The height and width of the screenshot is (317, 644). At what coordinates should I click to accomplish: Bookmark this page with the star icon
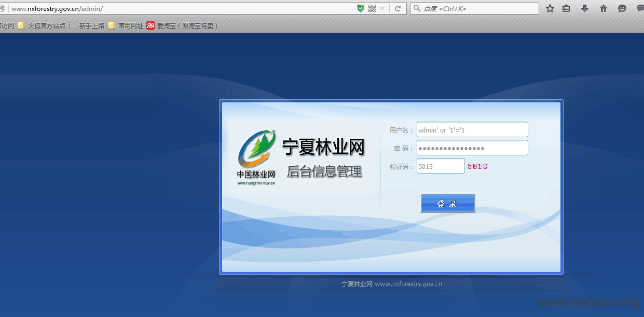click(x=550, y=8)
